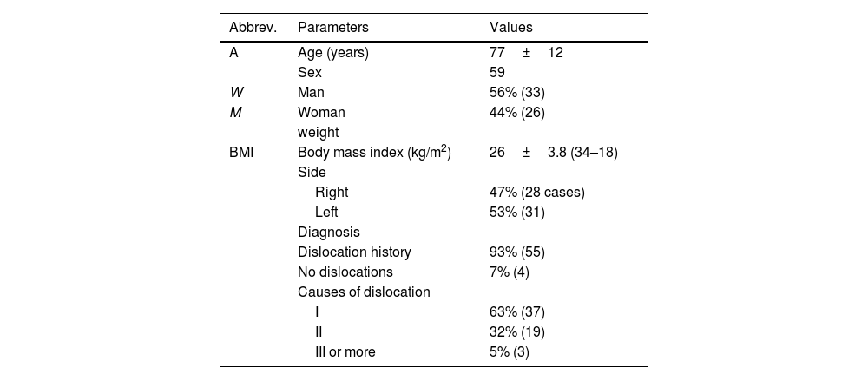Image resolution: width=868 pixels, height=380 pixels.
Task: Click the Causes of dislocation label
Action: (x=364, y=292)
